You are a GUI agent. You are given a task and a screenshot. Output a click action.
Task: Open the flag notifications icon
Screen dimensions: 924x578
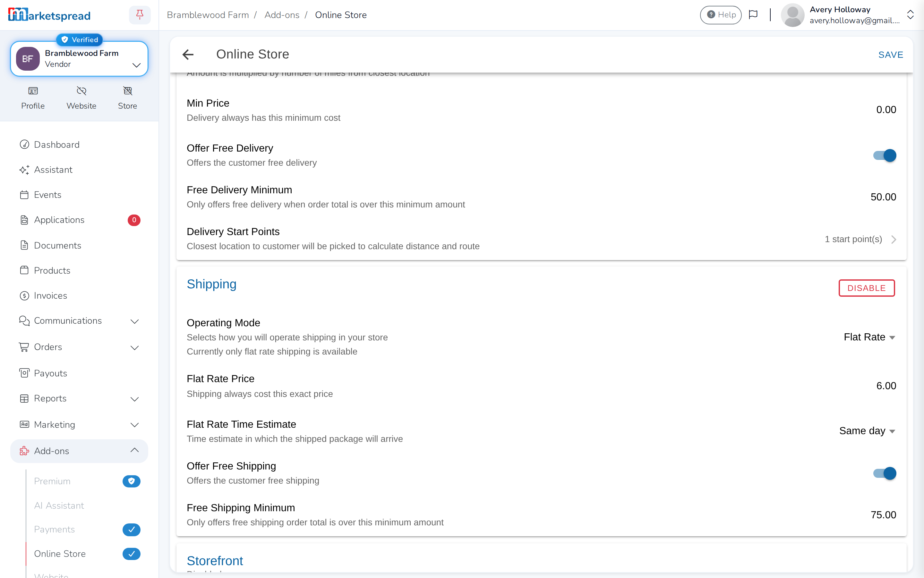pyautogui.click(x=753, y=15)
